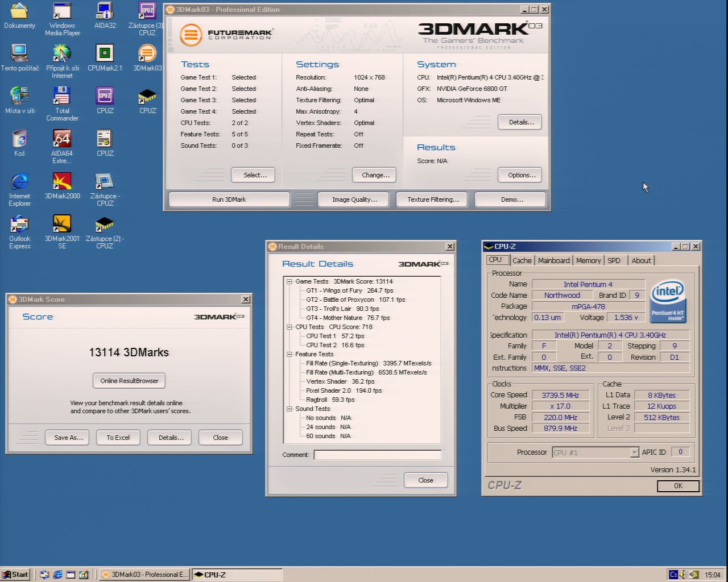Screen dimensions: 728x582
Task: Click OK in the CPU-Z window
Action: point(678,486)
